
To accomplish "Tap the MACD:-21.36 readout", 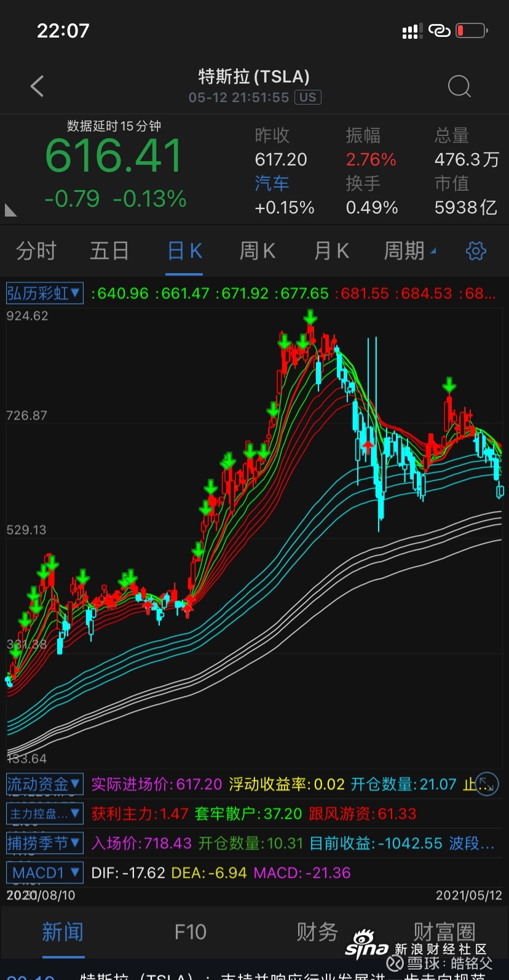I will click(x=302, y=873).
